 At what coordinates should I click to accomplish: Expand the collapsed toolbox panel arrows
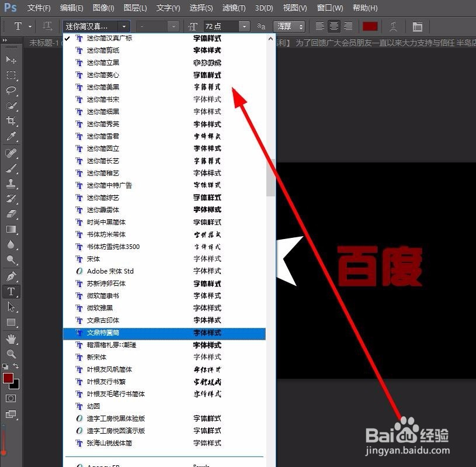pos(5,40)
